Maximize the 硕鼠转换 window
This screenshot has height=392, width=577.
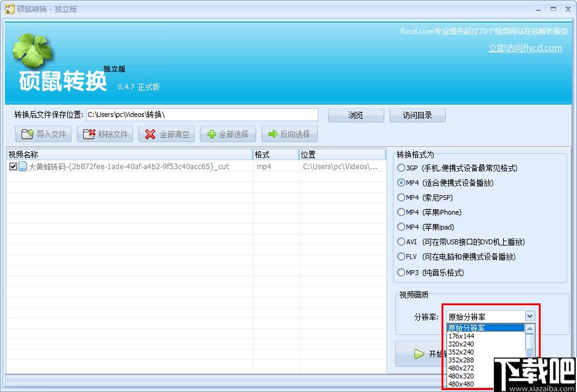[x=553, y=9]
